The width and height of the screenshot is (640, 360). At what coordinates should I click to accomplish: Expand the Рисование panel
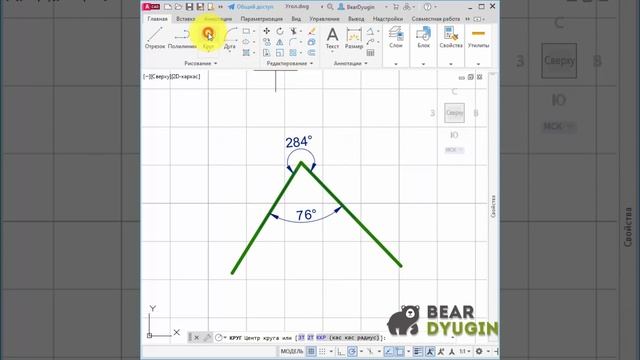200,63
